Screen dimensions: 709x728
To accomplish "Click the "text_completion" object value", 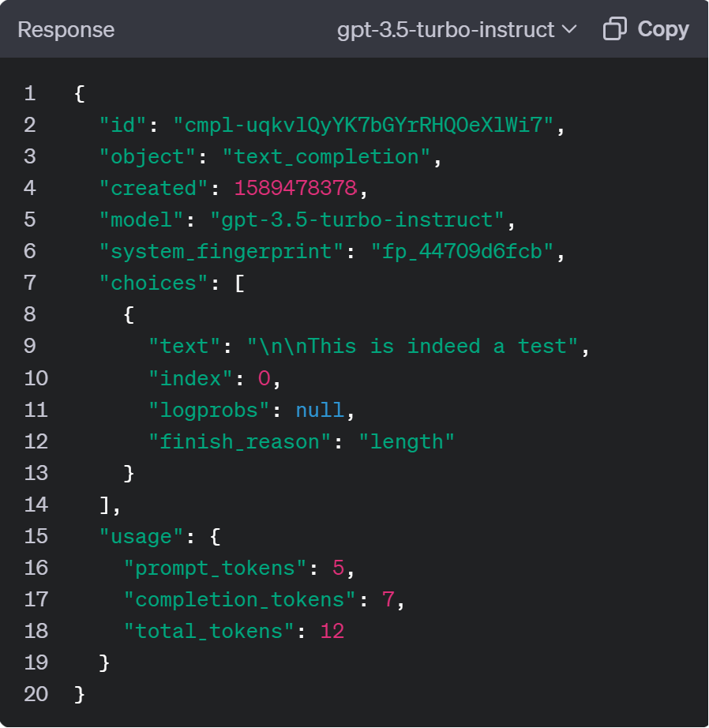I will [327, 157].
